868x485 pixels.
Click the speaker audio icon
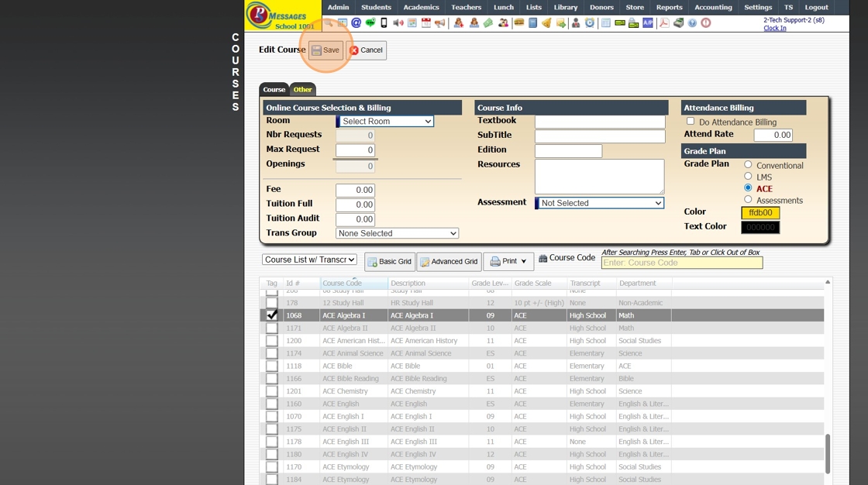coord(398,23)
